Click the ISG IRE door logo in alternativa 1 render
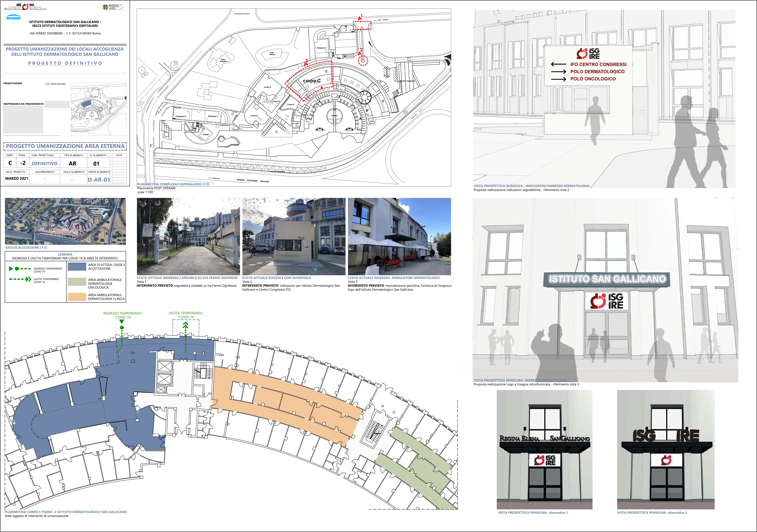757x532 pixels. [x=545, y=460]
